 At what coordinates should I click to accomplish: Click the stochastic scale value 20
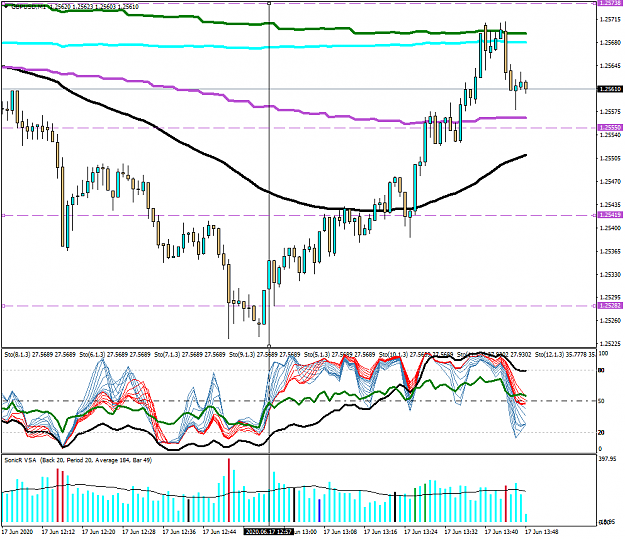[601, 432]
